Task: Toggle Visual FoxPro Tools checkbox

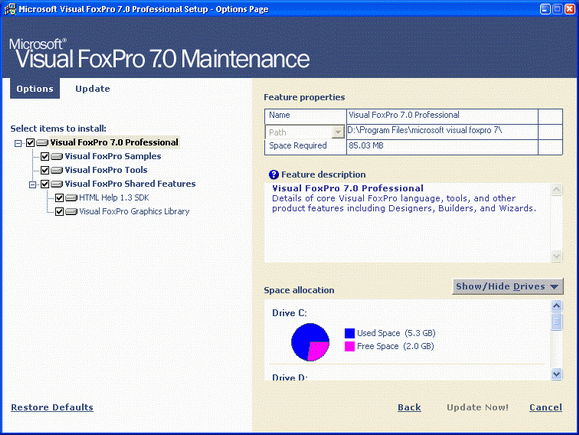Action: [45, 170]
